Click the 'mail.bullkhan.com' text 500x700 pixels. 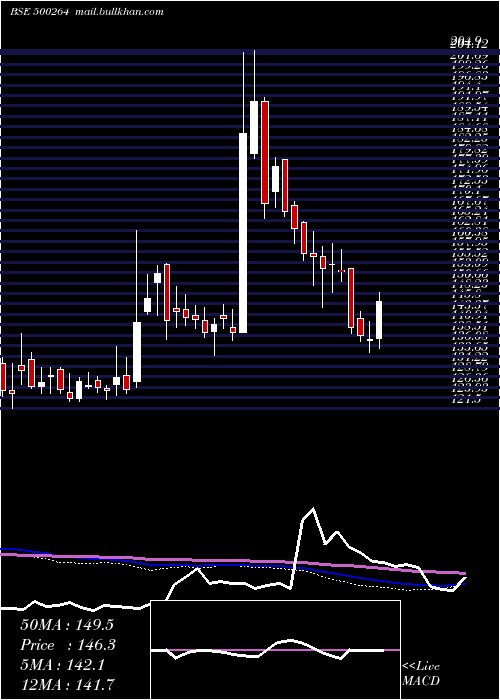(118, 12)
